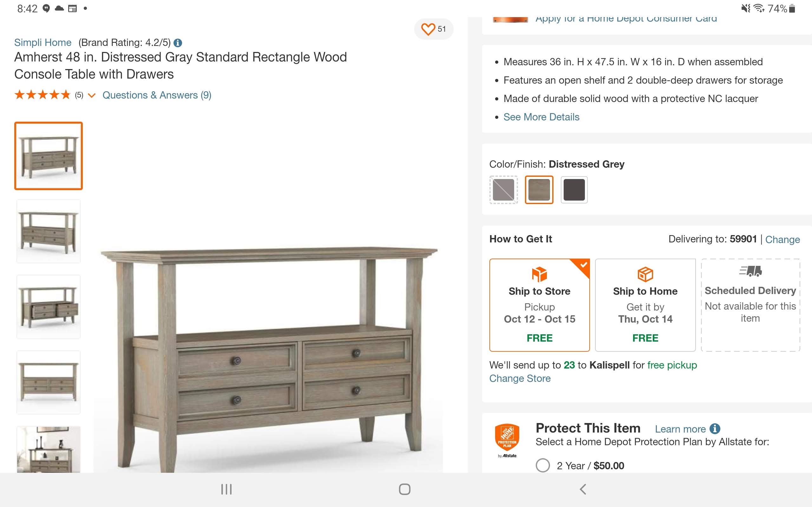812x507 pixels.
Task: Tap the Learn more info icon
Action: 715,428
